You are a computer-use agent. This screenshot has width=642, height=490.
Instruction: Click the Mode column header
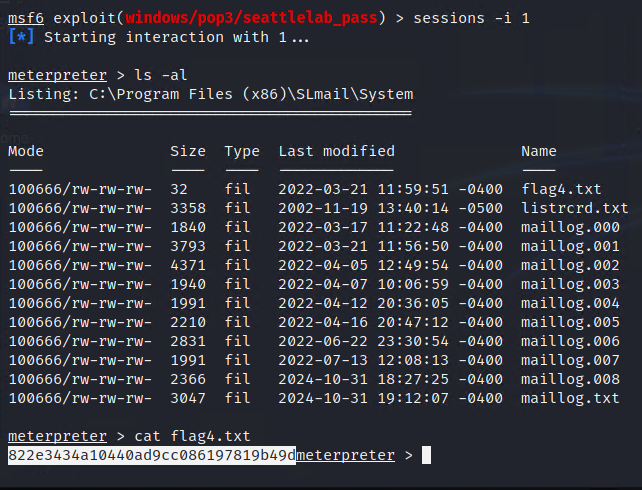point(26,151)
